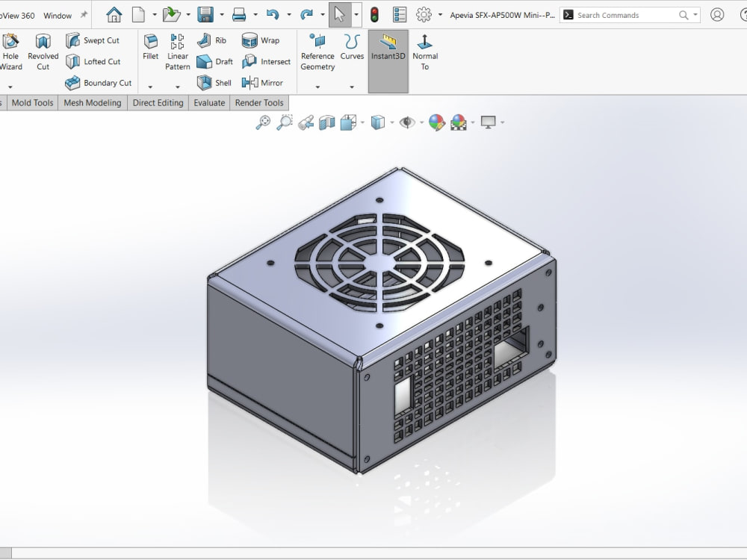The width and height of the screenshot is (747, 560).
Task: Expand the Fillet dropdown arrow
Action: [x=150, y=87]
